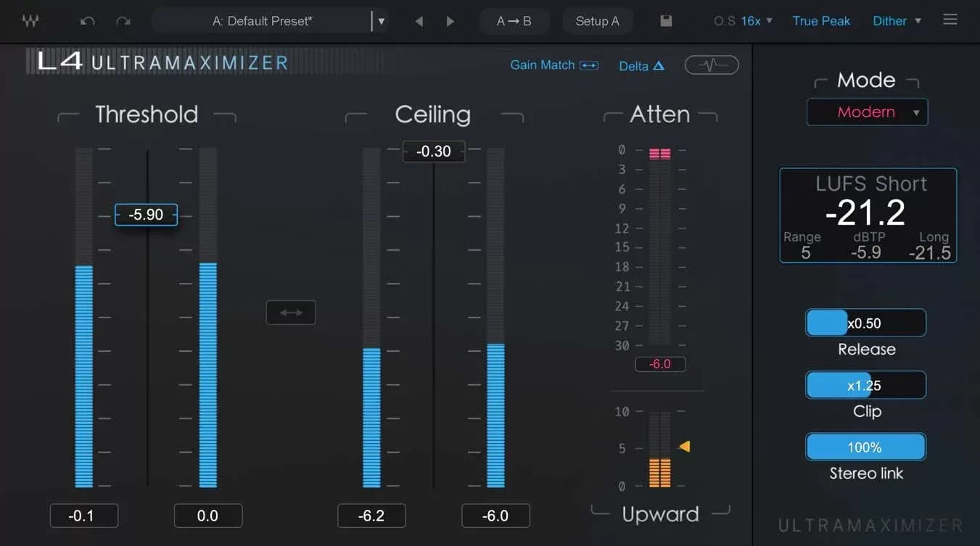The height and width of the screenshot is (546, 980).
Task: Switch to Setup A toggle
Action: tap(597, 21)
